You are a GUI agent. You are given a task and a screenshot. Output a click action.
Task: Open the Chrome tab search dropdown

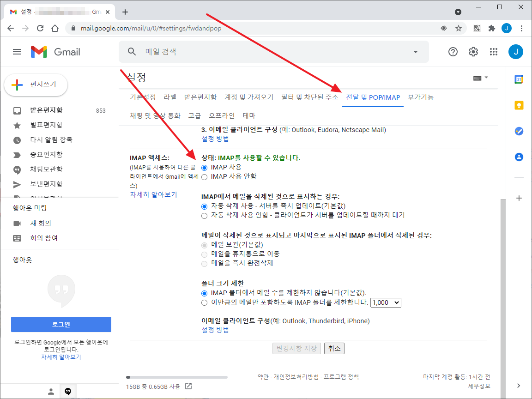pos(458,12)
